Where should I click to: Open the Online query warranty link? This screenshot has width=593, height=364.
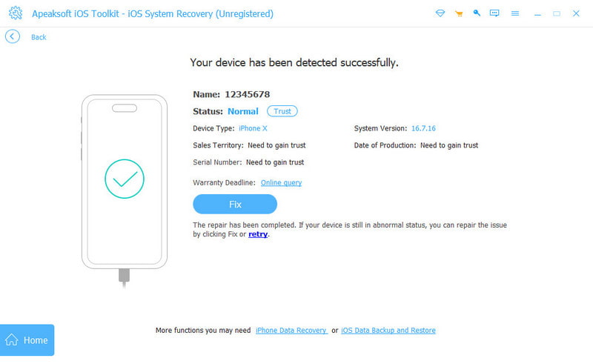281,183
